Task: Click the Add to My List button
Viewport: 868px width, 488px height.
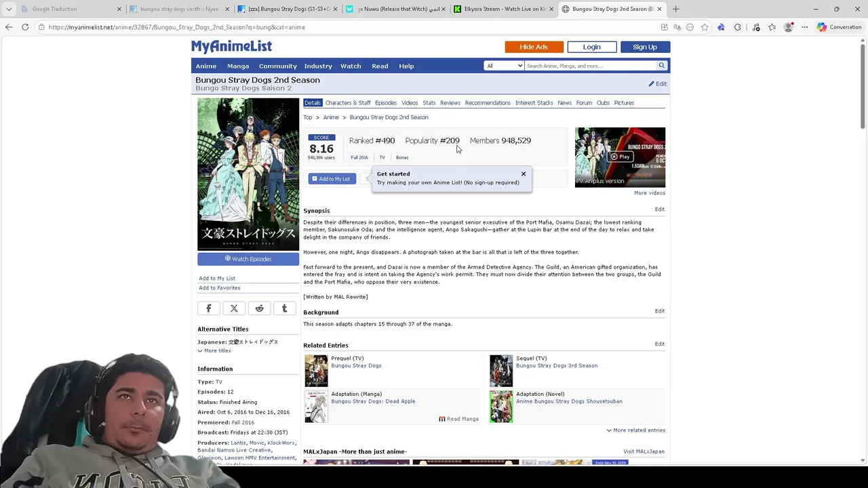Action: 332,179
